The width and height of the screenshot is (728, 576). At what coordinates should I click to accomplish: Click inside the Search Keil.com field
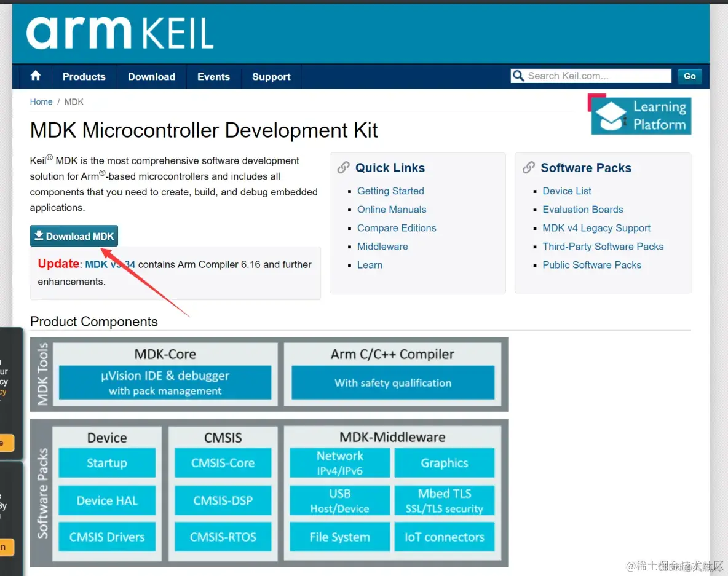coord(590,76)
